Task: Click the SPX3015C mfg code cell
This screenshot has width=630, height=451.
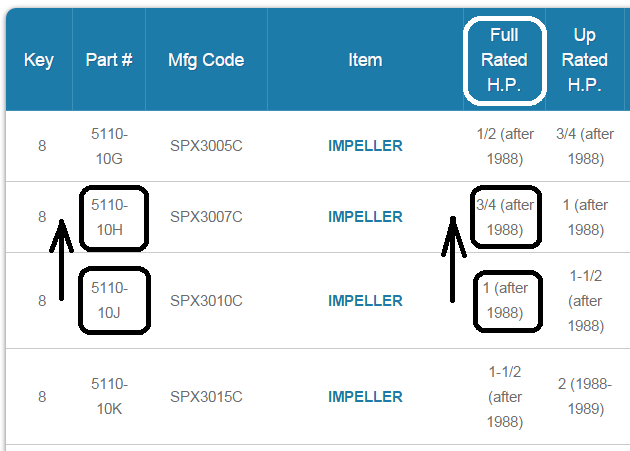Action: pyautogui.click(x=206, y=397)
